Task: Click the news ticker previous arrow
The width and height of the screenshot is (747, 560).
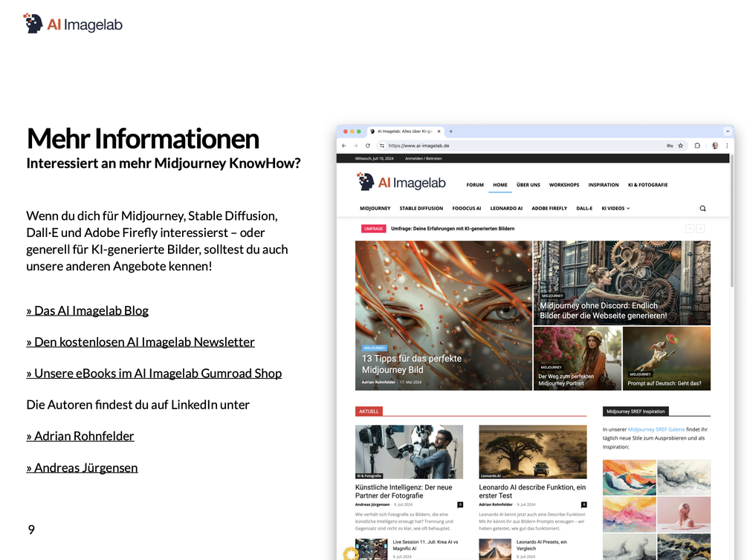Action: click(x=690, y=229)
